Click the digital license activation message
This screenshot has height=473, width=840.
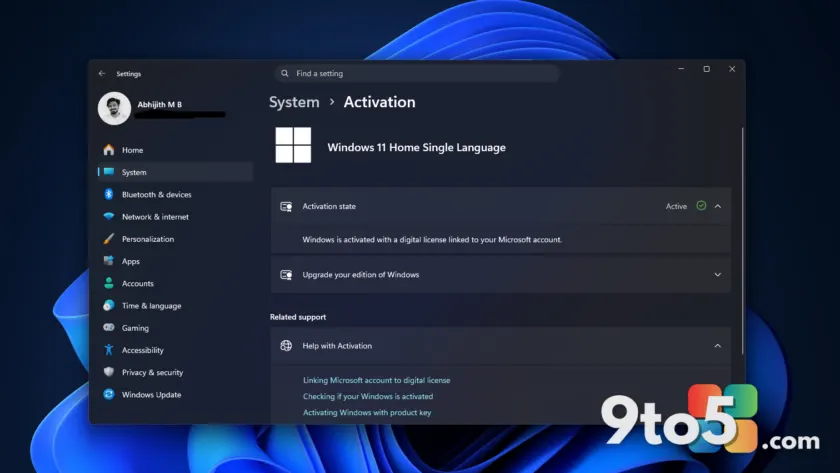432,239
